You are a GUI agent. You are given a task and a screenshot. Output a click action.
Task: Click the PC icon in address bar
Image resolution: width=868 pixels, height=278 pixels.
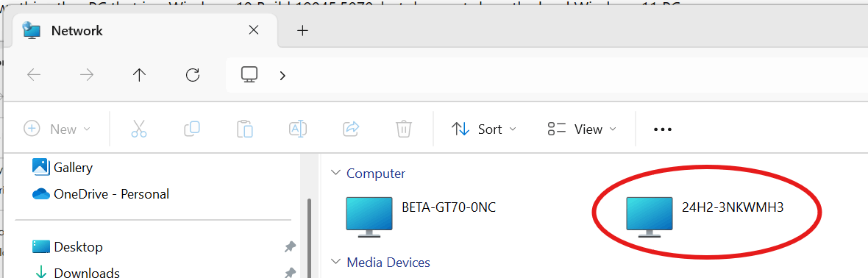(249, 75)
